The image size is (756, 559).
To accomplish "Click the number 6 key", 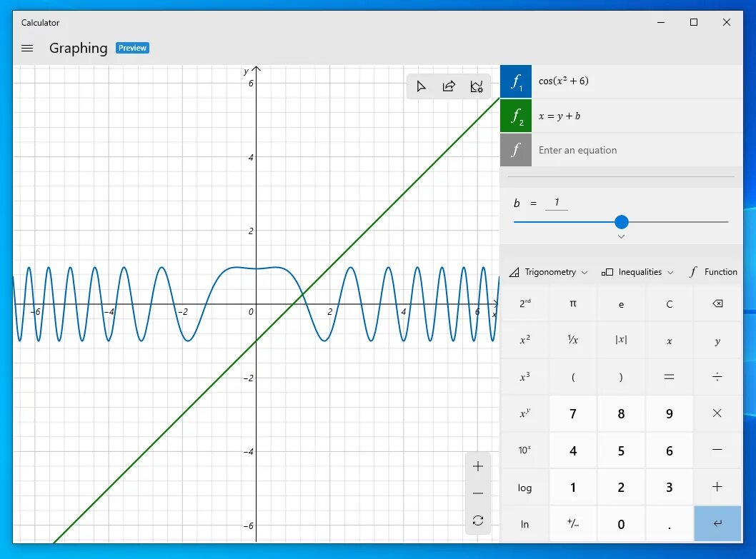I will point(670,450).
